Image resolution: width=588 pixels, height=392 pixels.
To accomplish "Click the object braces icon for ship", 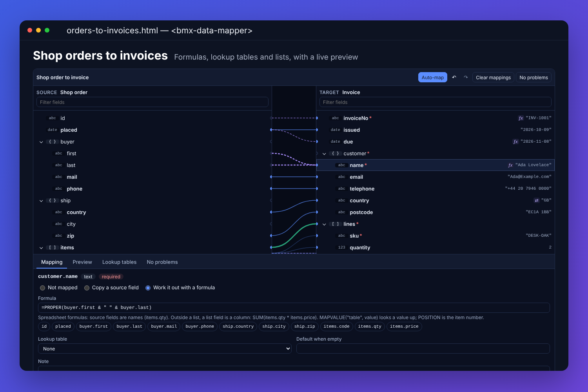I will (53, 200).
